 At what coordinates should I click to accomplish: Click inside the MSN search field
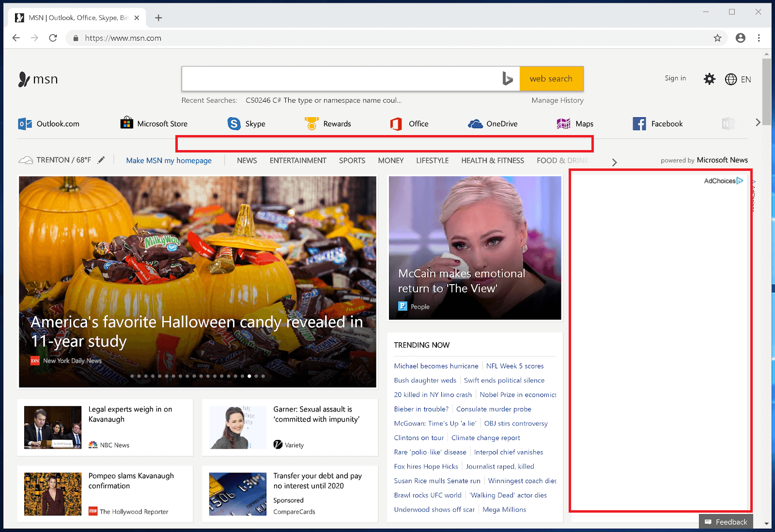[x=339, y=78]
